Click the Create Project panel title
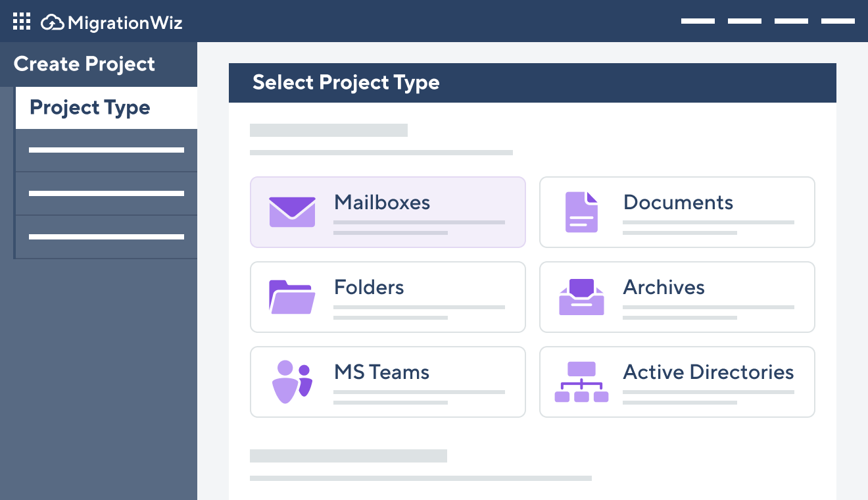 pyautogui.click(x=84, y=64)
